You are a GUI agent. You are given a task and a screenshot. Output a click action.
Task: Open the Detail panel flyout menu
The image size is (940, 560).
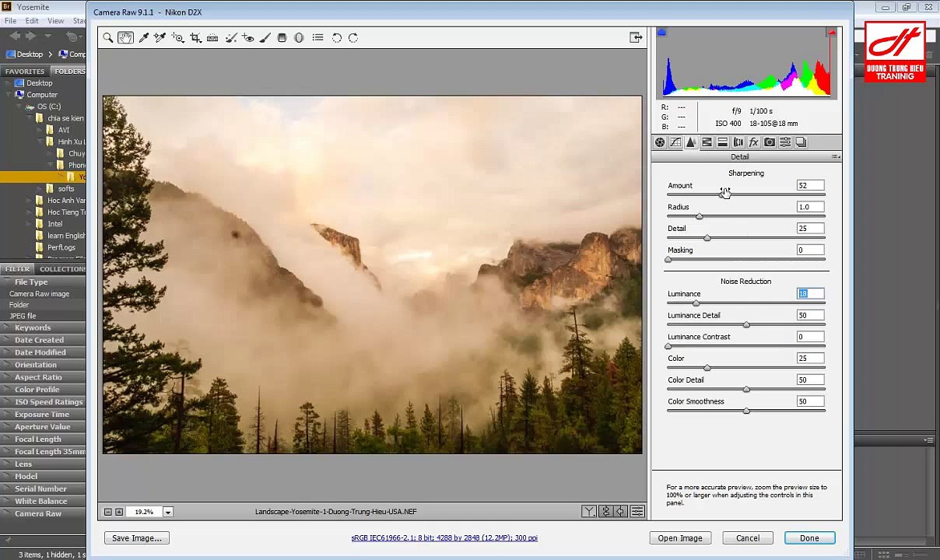836,157
